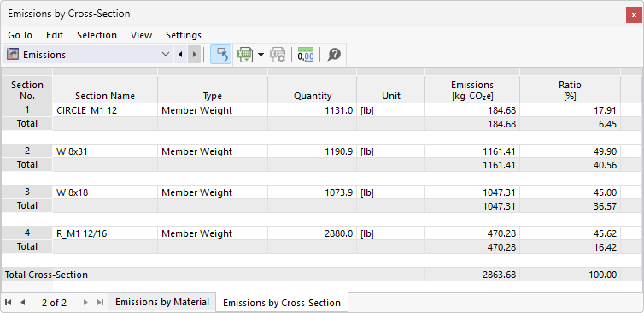Click the quantity cell 1131.0
This screenshot has width=644, height=313.
coord(313,110)
